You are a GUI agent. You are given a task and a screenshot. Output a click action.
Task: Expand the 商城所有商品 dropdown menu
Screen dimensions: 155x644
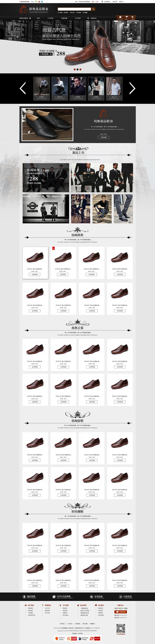(x=25, y=18)
